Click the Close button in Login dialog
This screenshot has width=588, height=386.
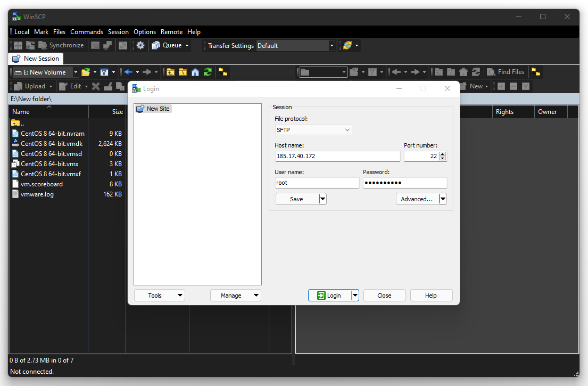(x=384, y=295)
